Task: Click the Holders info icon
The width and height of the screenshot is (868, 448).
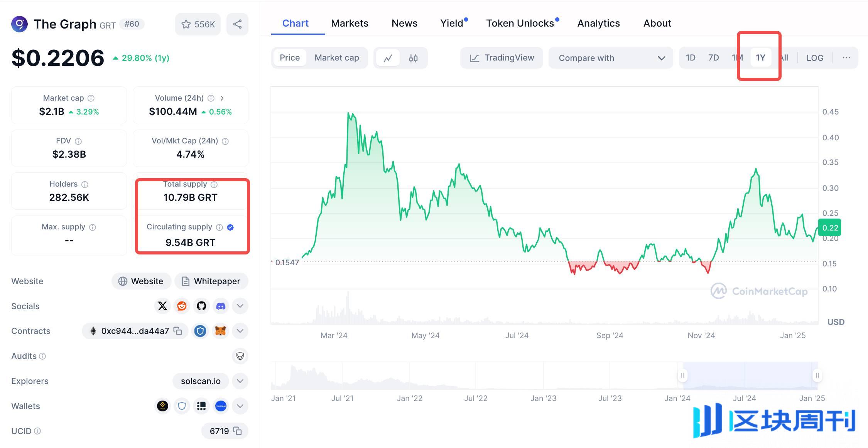Action: (85, 184)
